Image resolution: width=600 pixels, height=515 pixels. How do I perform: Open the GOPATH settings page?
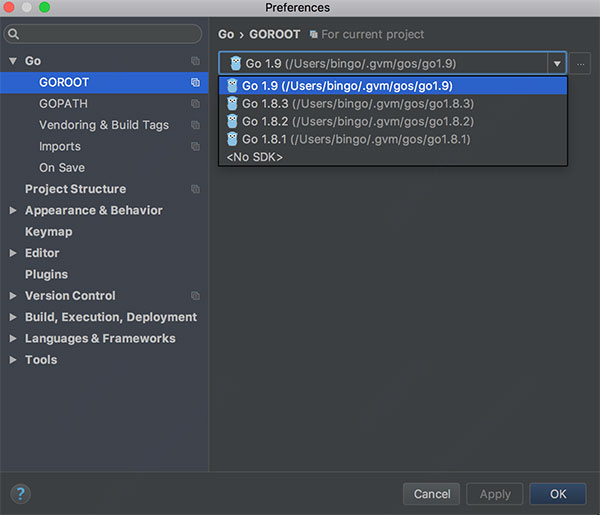64,104
